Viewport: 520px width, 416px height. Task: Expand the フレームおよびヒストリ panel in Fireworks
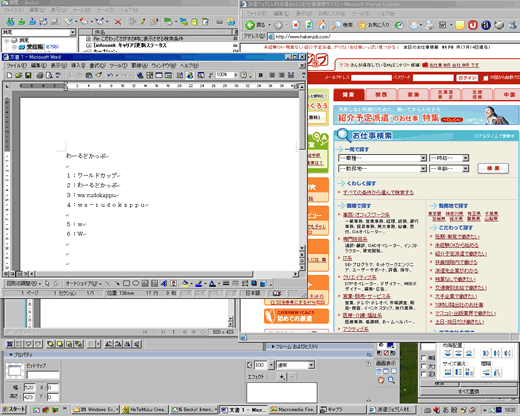(273, 347)
